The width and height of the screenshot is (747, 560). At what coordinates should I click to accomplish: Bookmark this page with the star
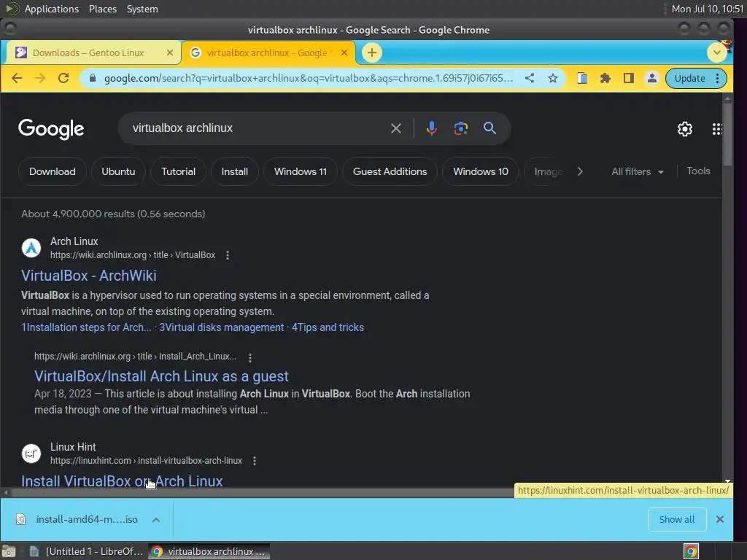[553, 78]
